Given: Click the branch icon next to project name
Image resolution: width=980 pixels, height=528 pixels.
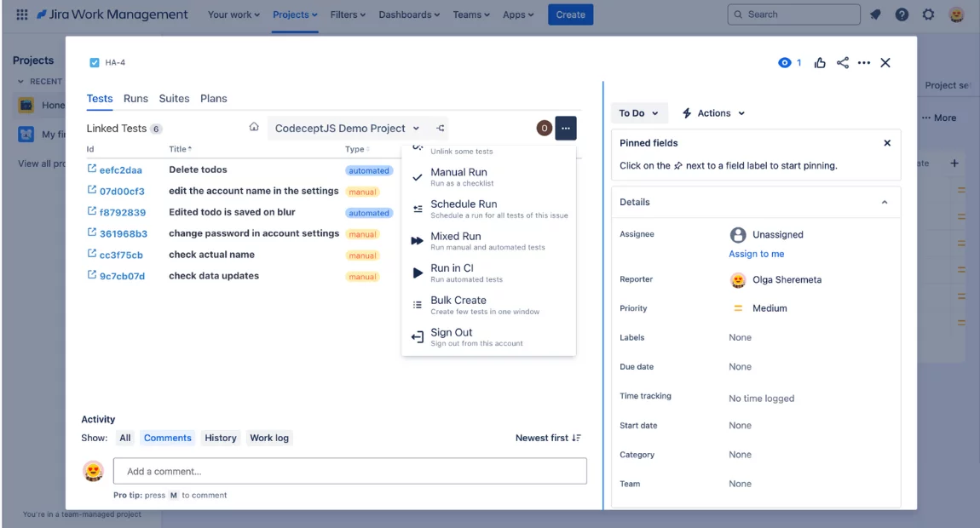Looking at the screenshot, I should pos(441,129).
